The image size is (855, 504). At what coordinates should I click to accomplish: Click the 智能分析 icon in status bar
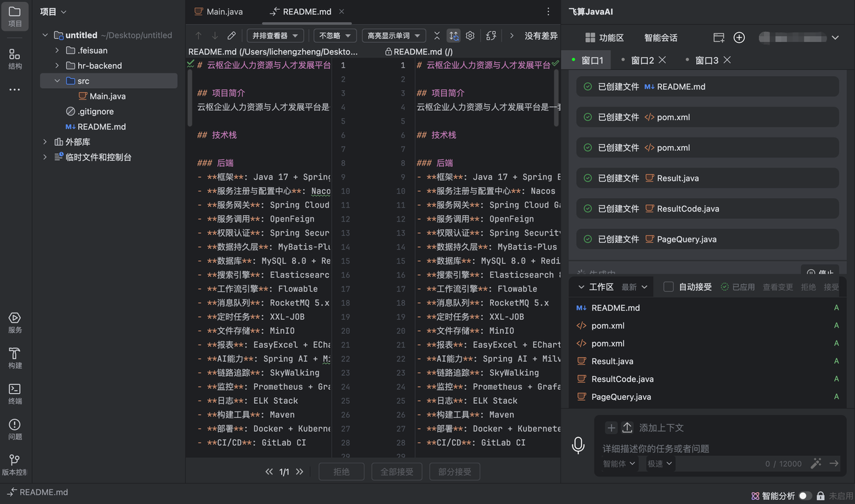pos(755,496)
